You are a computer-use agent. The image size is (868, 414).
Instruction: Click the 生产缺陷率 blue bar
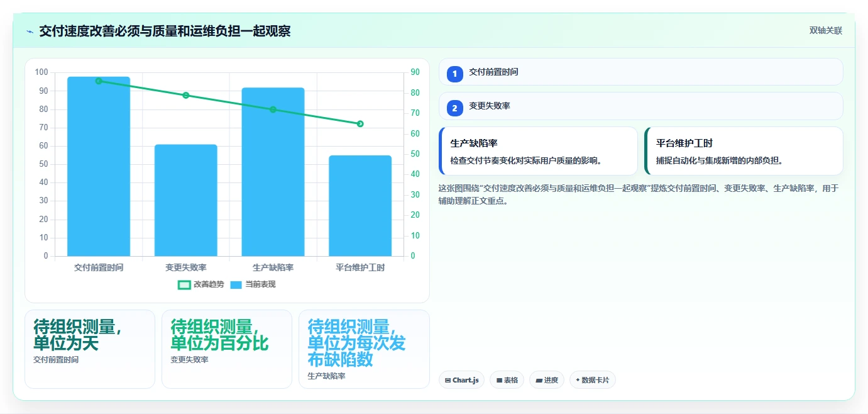[x=273, y=172]
